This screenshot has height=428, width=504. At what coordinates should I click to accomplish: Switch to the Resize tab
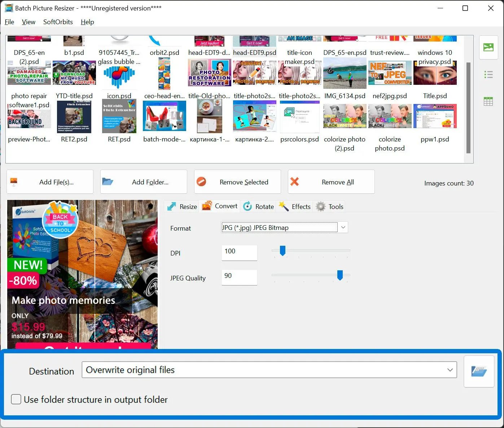pos(182,206)
